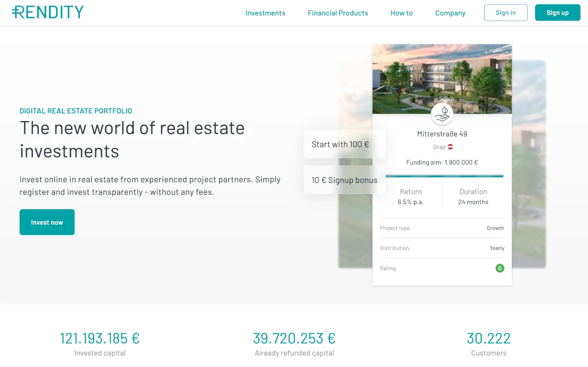
Task: Click the 30.222 Customers statistic
Action: [489, 344]
